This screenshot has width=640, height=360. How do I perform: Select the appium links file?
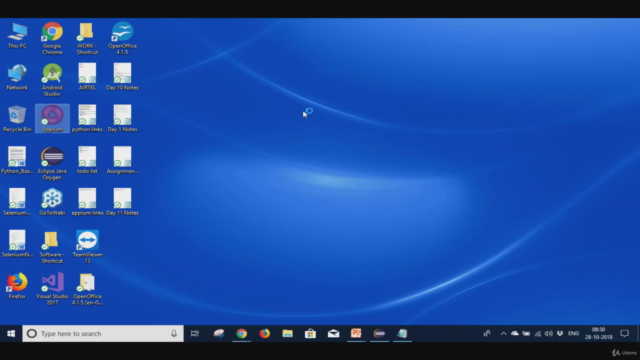pos(87,202)
